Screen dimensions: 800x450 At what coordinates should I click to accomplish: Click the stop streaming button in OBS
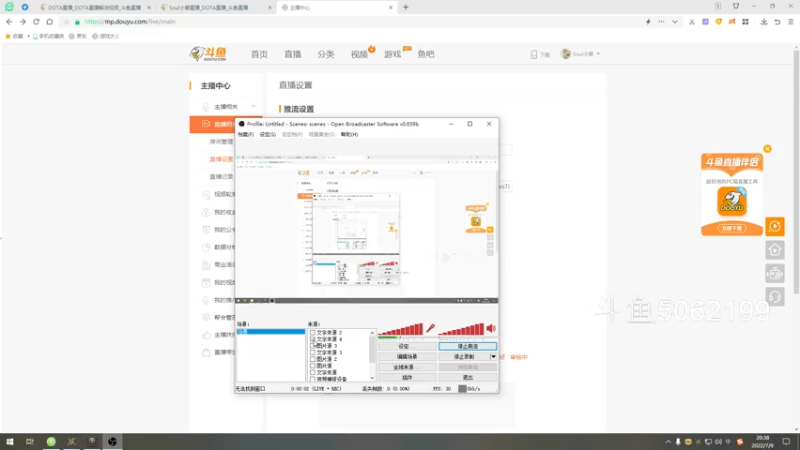click(467, 346)
